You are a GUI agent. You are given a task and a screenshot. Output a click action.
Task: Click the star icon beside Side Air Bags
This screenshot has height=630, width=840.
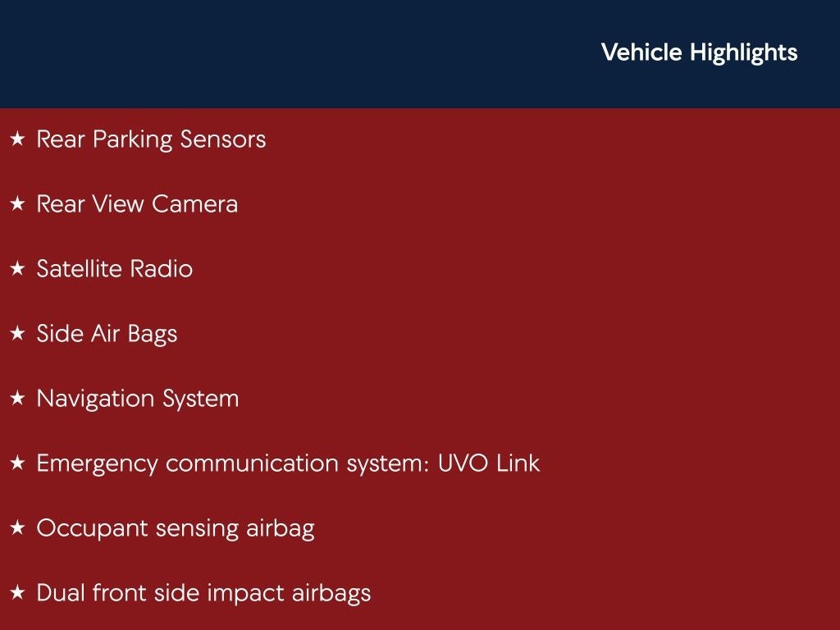pyautogui.click(x=17, y=335)
